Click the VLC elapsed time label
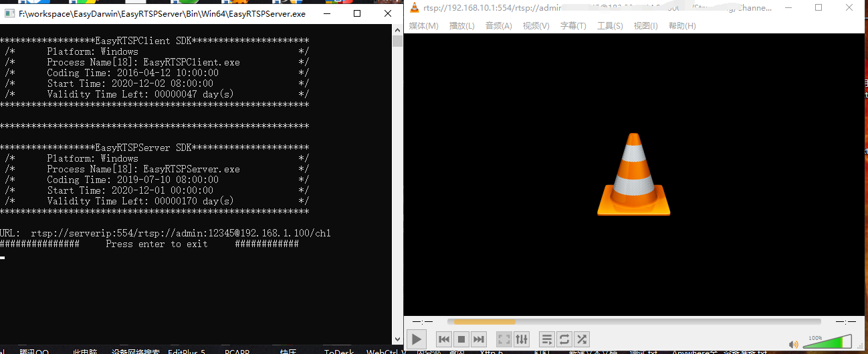The height and width of the screenshot is (354, 868). tap(423, 322)
